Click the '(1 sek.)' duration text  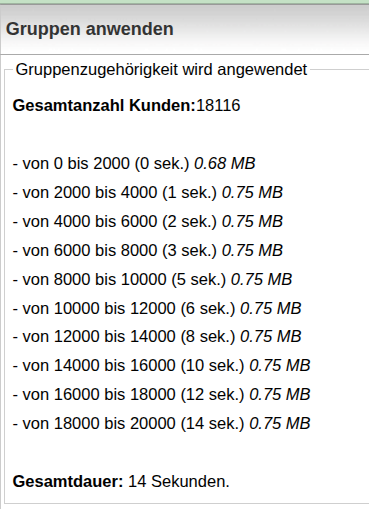point(189,193)
